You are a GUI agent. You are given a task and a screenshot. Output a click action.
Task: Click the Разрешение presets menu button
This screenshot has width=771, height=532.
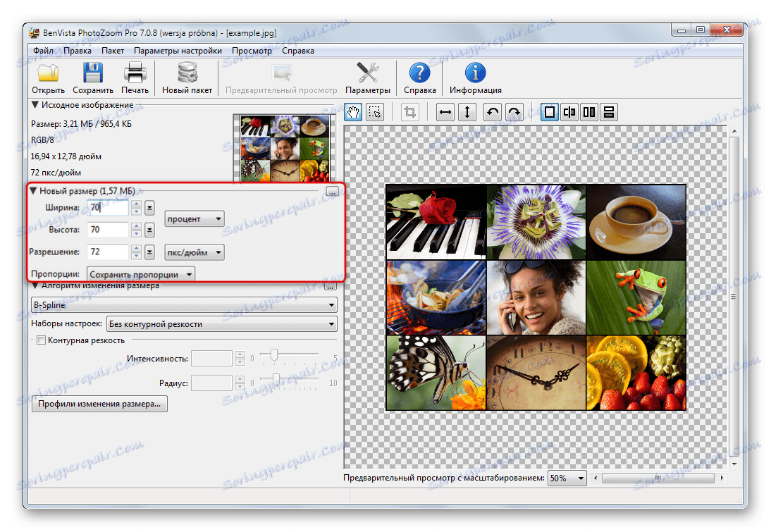coord(149,252)
